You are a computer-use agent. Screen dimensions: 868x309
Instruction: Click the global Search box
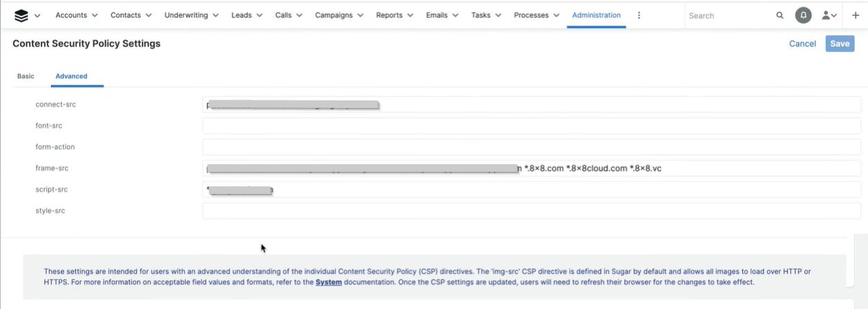(727, 15)
